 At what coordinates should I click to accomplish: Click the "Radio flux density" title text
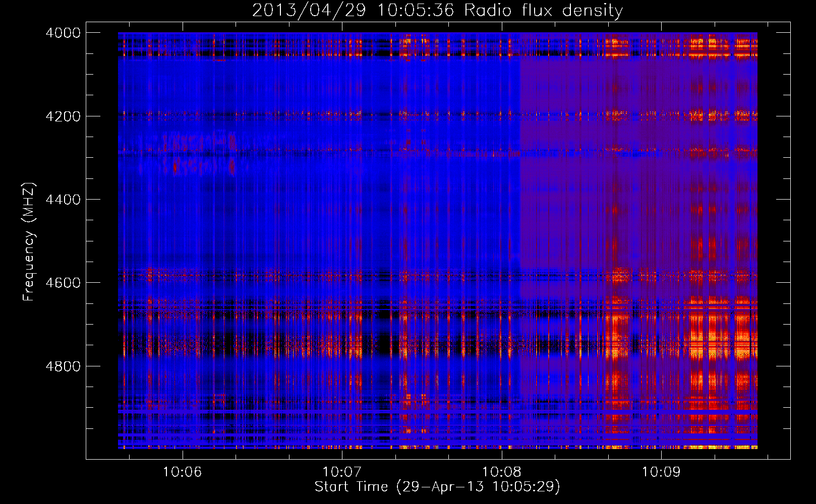click(543, 10)
